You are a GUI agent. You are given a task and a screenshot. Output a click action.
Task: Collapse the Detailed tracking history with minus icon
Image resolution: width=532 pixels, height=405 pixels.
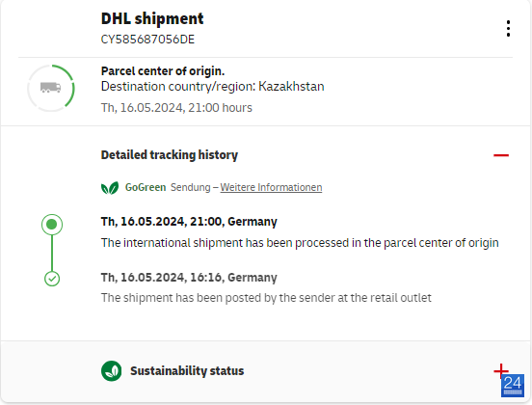(x=501, y=155)
